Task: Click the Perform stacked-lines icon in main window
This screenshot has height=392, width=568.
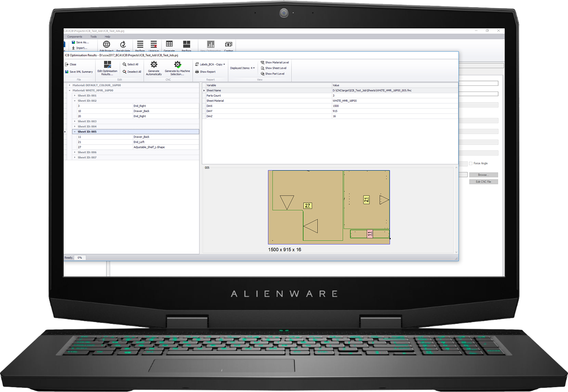Action: (140, 44)
